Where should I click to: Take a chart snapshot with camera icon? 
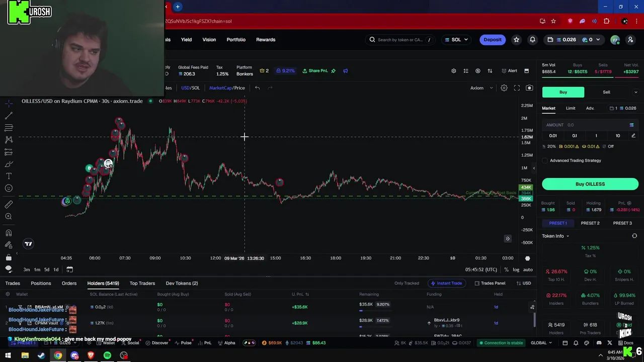(x=529, y=88)
